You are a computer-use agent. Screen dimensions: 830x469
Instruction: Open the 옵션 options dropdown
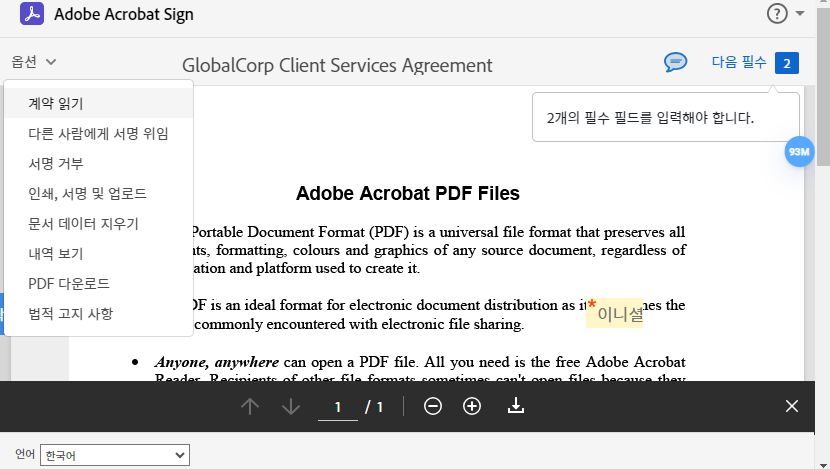pyautogui.click(x=33, y=62)
